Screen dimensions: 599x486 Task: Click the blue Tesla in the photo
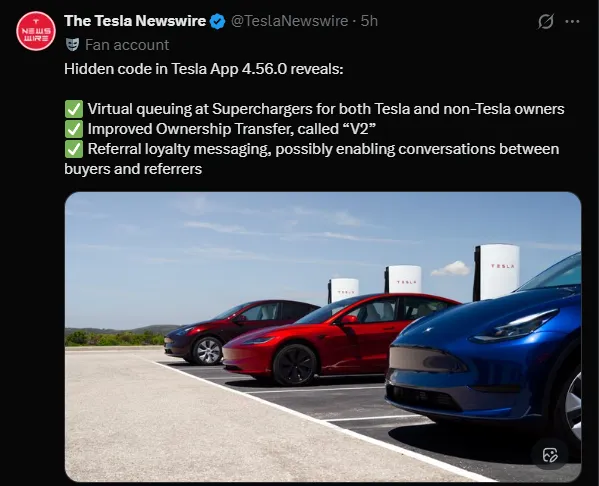(483, 353)
